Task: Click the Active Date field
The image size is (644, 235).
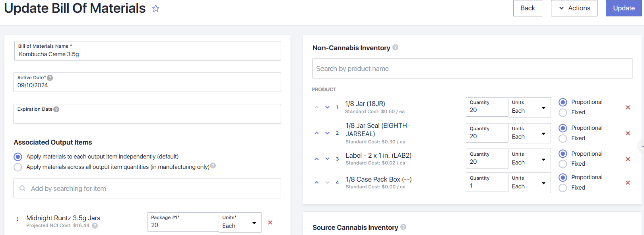Action: pos(147,85)
